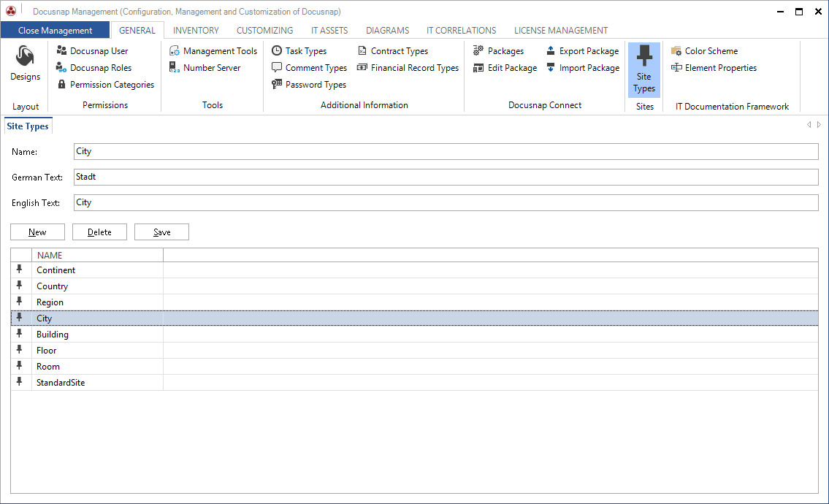The height and width of the screenshot is (504, 829).
Task: Open the LICENSE MANAGEMENT tab
Action: coord(560,30)
